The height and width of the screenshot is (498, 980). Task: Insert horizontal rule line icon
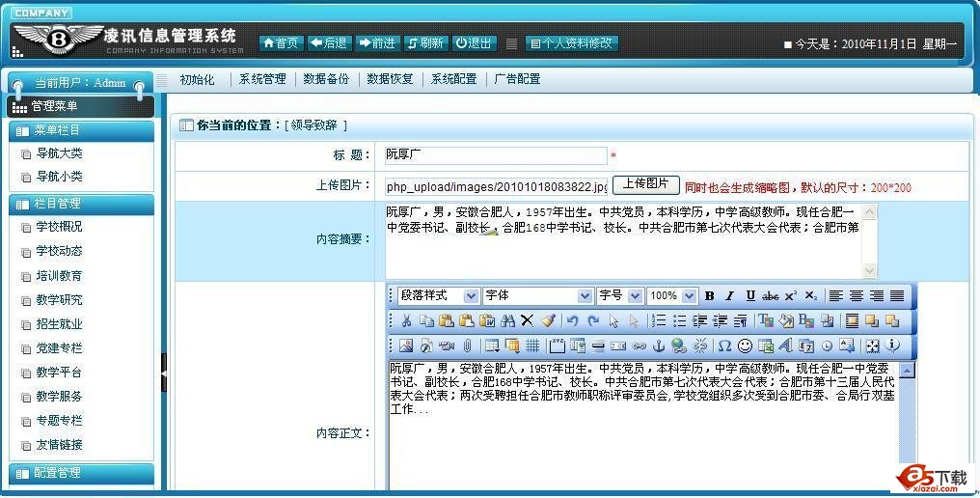coord(598,346)
